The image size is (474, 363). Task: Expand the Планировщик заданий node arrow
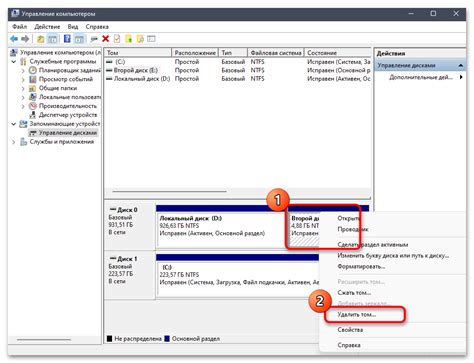(23, 71)
